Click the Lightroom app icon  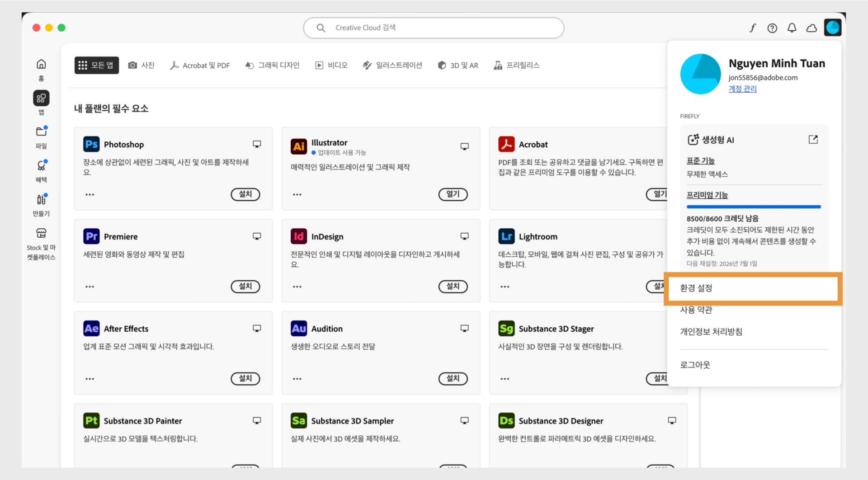tap(506, 236)
